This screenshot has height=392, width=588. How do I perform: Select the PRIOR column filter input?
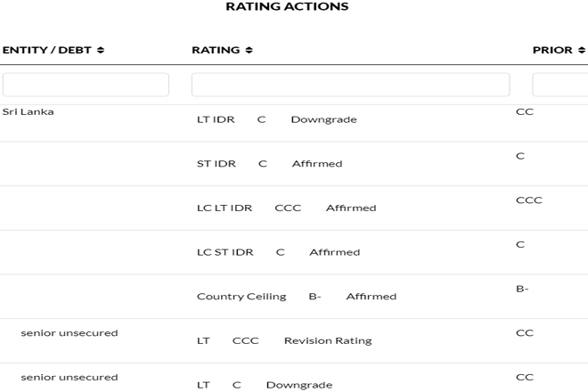[560, 85]
